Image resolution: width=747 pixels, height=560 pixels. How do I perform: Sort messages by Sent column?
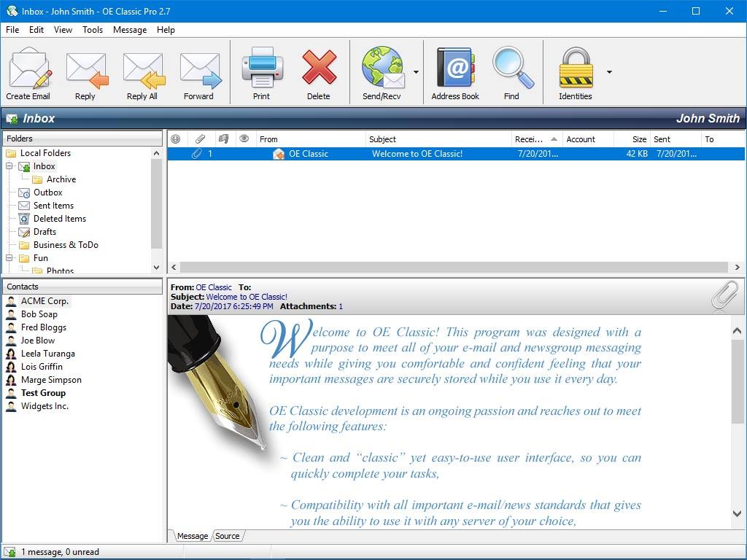[676, 139]
